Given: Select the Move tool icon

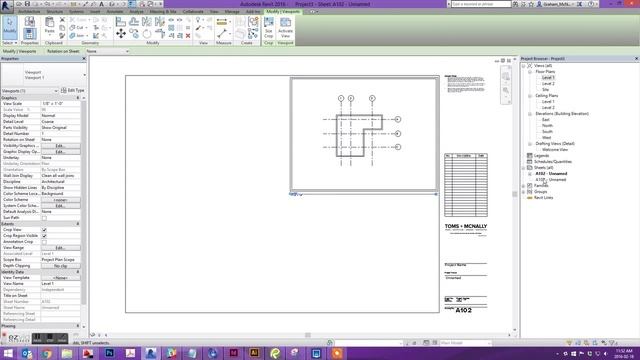Looking at the screenshot, I should (x=120, y=33).
